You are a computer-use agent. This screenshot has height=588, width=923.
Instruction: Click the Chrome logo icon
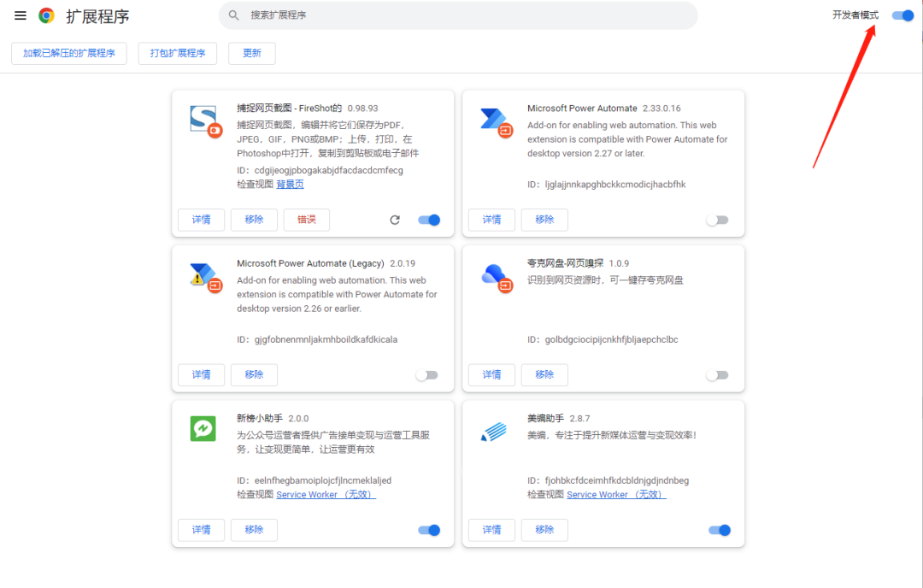click(46, 15)
